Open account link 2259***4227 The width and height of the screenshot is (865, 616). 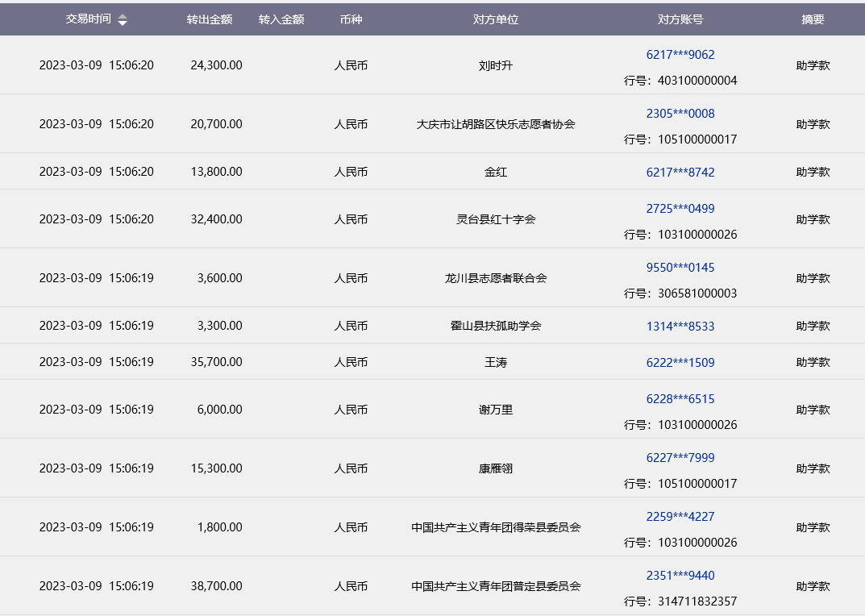pos(680,517)
